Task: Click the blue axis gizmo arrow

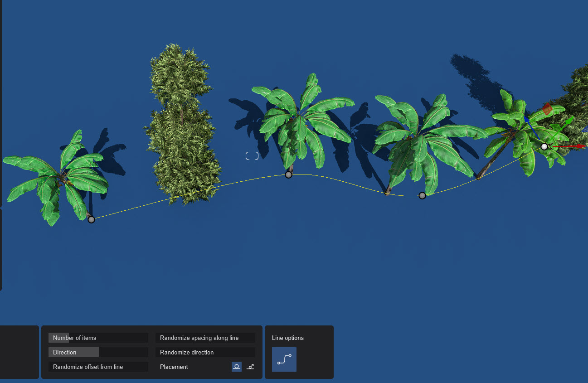Action: (x=527, y=119)
